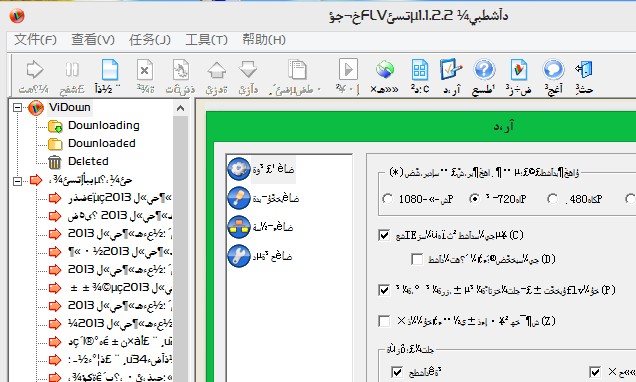Click the copy pages toolbar icon
Viewport: 636px width, 382px height.
pyautogui.click(x=297, y=70)
